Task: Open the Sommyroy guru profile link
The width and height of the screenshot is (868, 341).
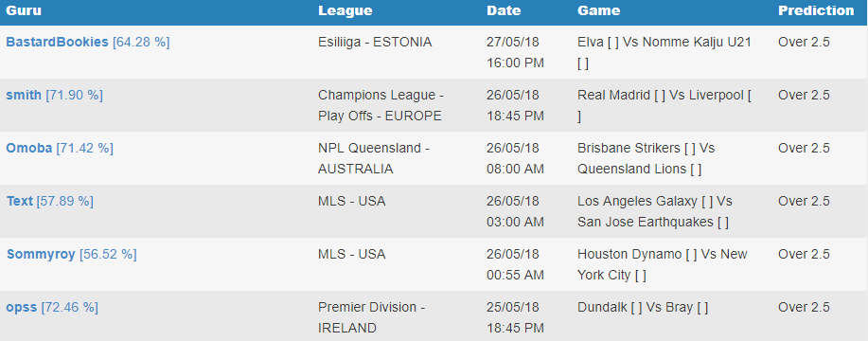Action: pos(41,255)
